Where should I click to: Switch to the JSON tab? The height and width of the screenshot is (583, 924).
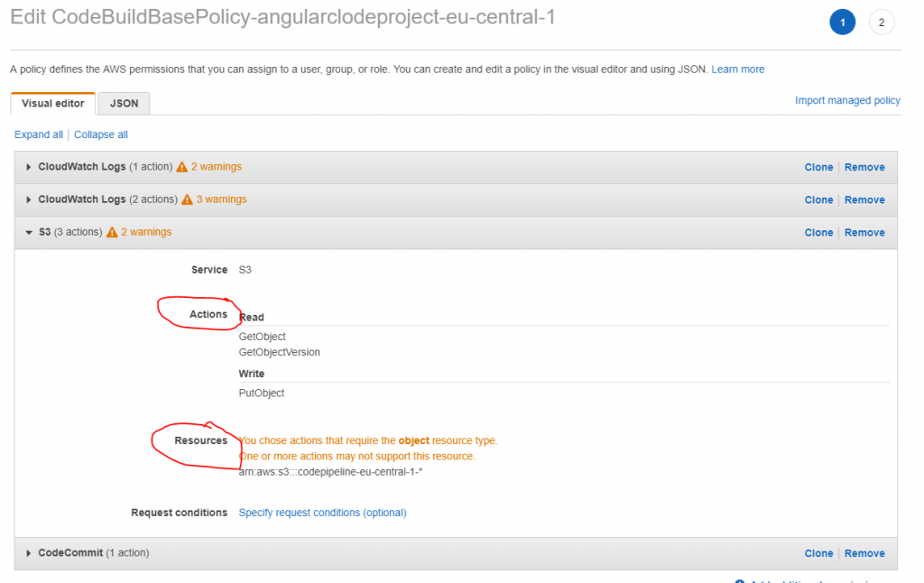[x=124, y=104]
